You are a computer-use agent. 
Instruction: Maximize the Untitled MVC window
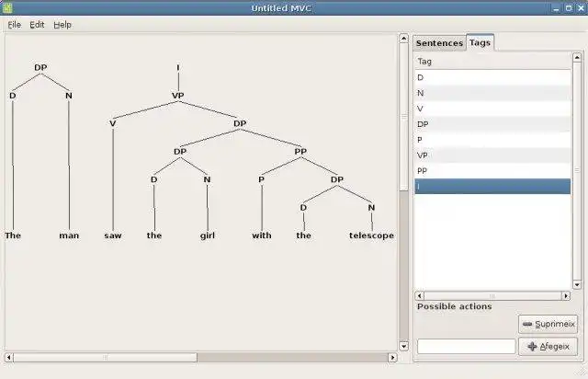pyautogui.click(x=569, y=8)
